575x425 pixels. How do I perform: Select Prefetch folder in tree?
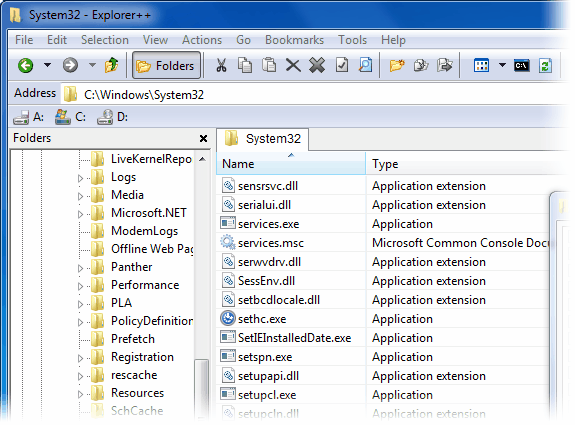point(123,339)
